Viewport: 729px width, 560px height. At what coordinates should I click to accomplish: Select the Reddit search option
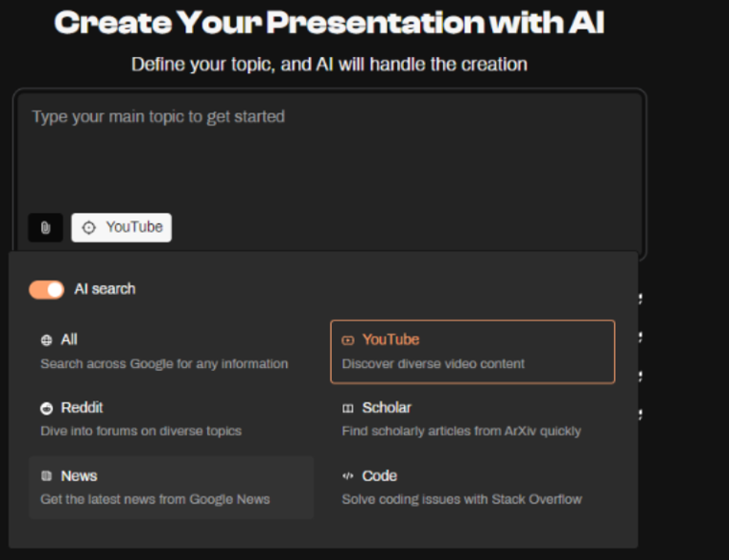pyautogui.click(x=171, y=419)
